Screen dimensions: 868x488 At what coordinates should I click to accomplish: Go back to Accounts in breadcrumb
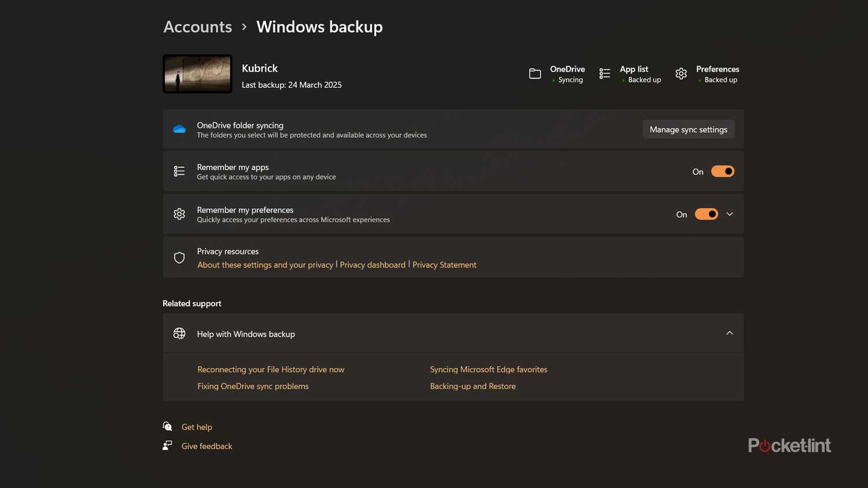[197, 27]
